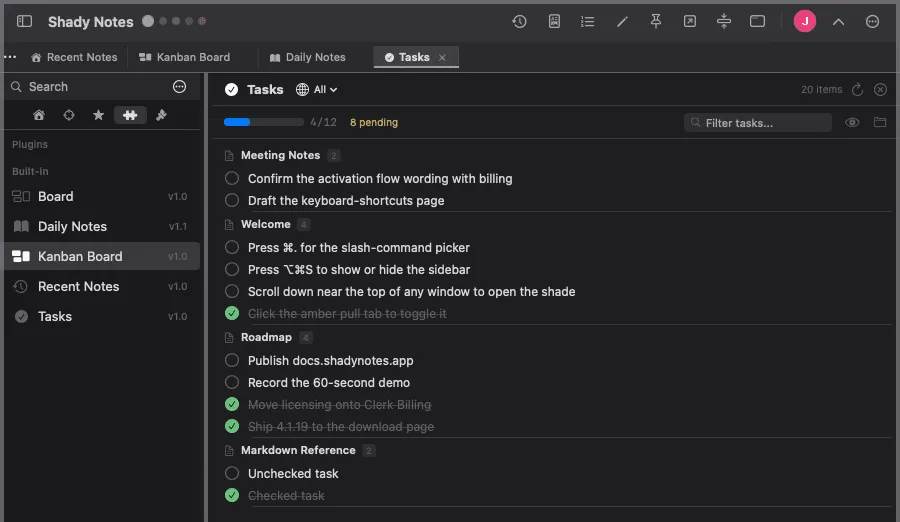Collapse the Meeting Notes task group

pos(280,155)
